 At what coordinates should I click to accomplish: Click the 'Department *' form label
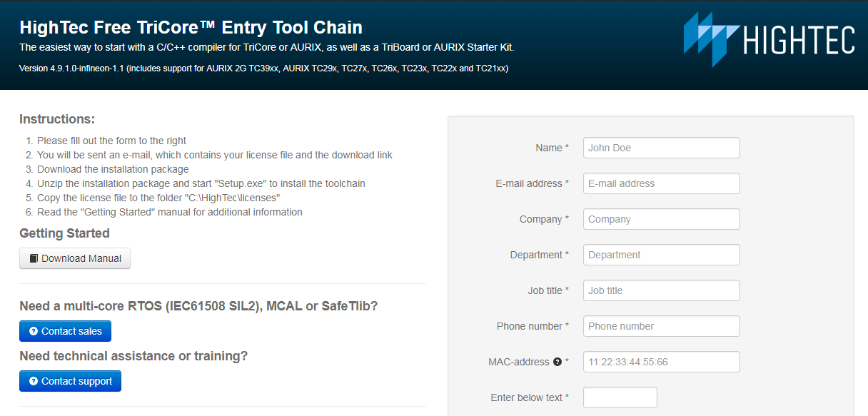click(540, 255)
